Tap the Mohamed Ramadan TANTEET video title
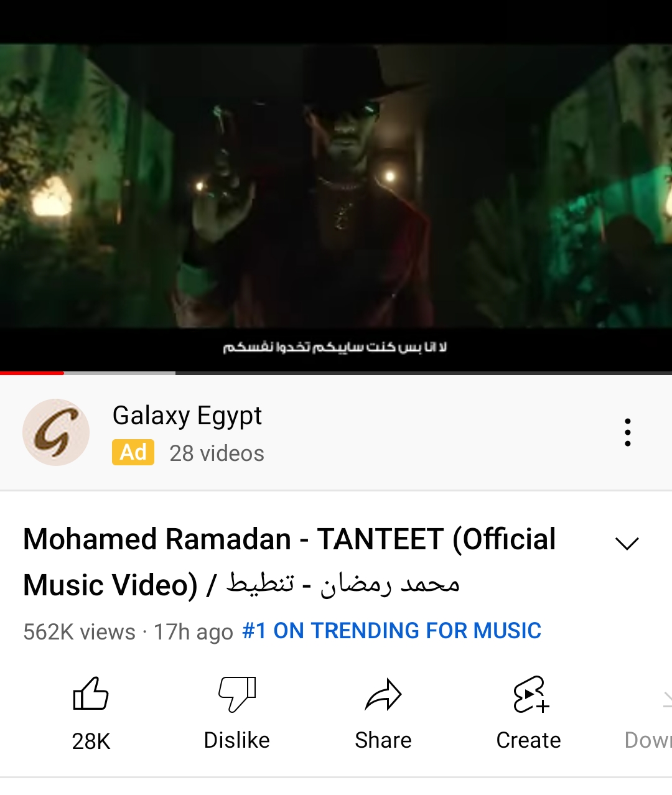 pos(289,562)
